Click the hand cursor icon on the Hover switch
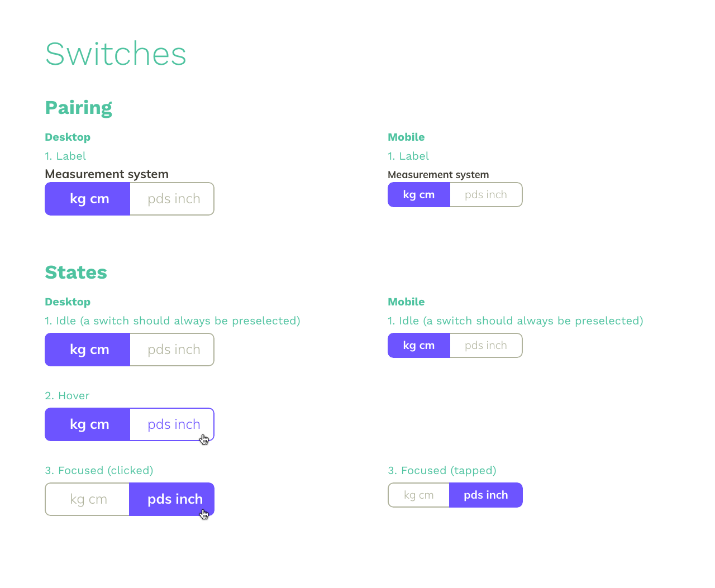The image size is (715, 588). point(204,439)
